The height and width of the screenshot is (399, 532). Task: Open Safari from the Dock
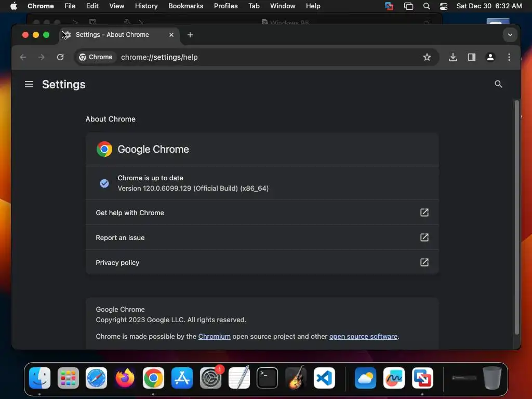[96, 378]
